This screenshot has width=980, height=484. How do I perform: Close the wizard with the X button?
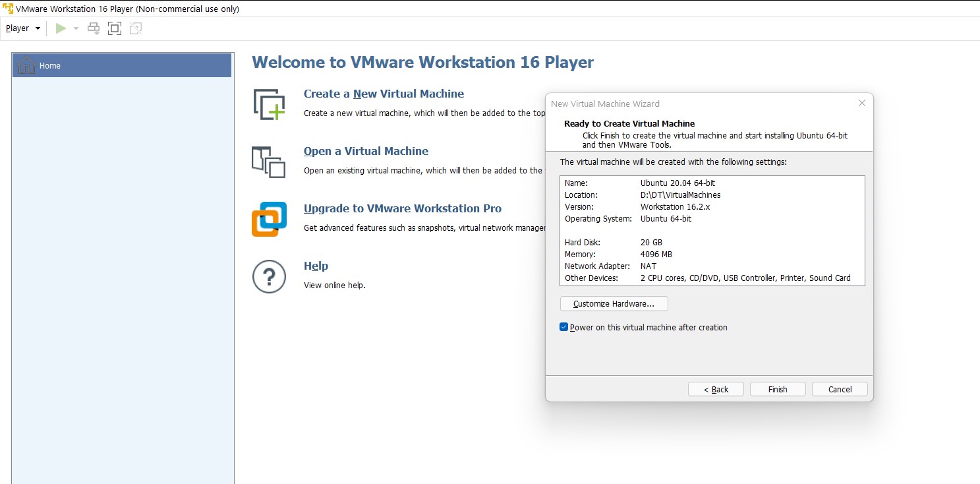[862, 103]
